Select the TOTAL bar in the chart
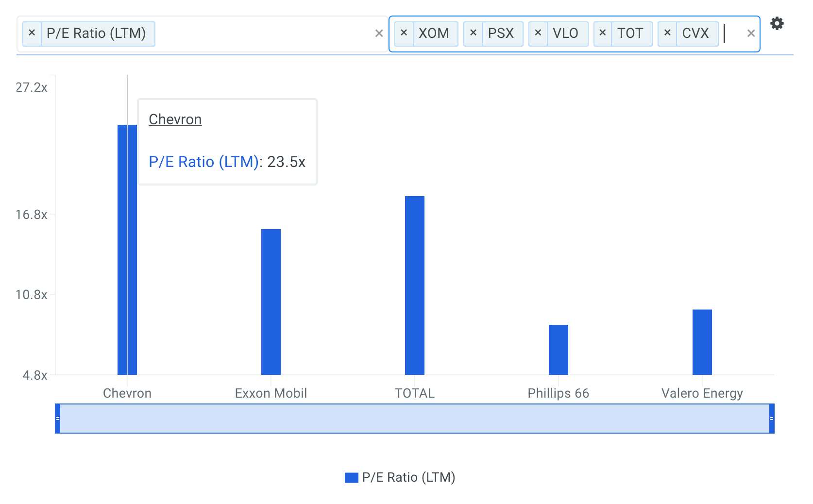Image resolution: width=813 pixels, height=504 pixels. coord(415,286)
